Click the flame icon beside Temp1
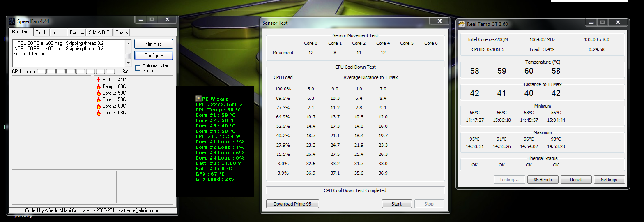 tap(99, 86)
